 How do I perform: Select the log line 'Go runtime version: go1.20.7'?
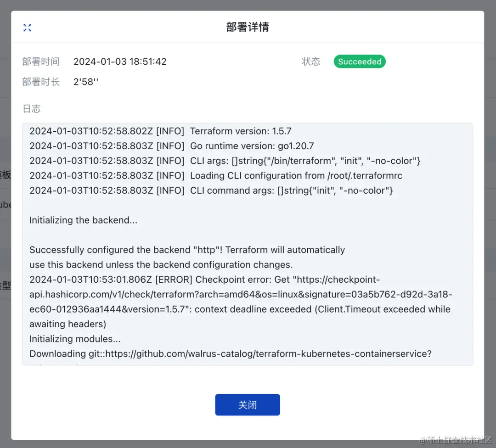point(171,146)
